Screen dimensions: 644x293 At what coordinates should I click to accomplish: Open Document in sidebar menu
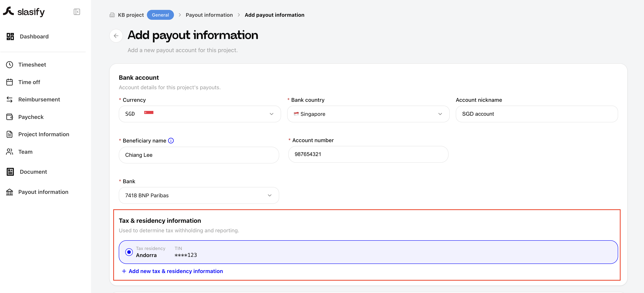33,172
